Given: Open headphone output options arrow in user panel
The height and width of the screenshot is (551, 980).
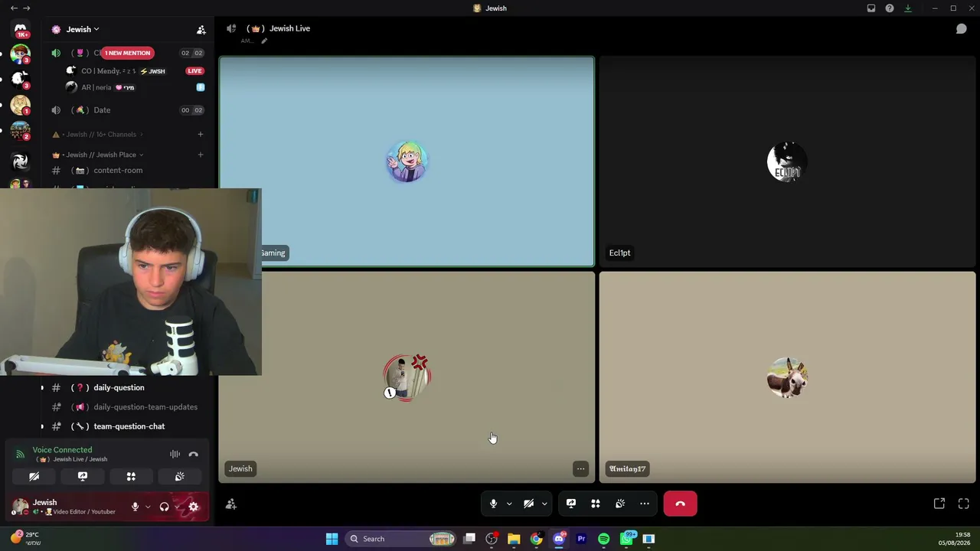Looking at the screenshot, I should [x=177, y=507].
